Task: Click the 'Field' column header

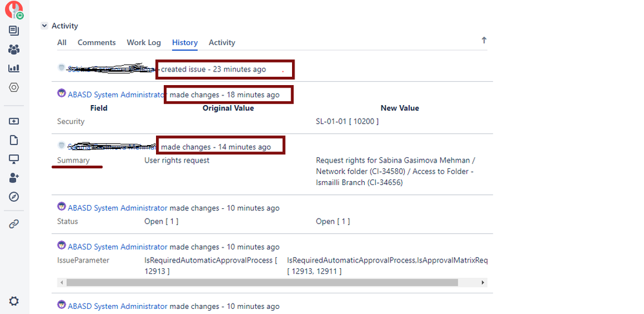Action: 99,108
